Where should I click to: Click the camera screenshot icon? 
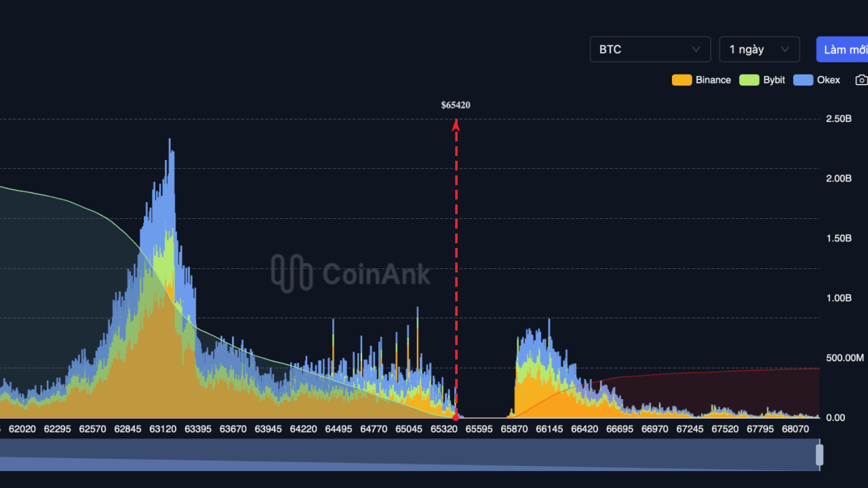coord(863,79)
